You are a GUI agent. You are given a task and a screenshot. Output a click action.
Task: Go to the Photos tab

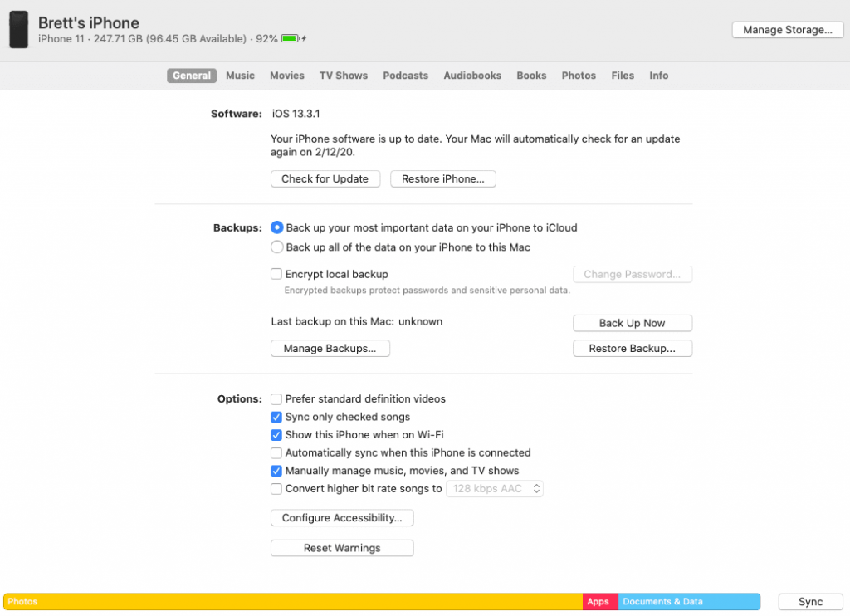pos(579,76)
